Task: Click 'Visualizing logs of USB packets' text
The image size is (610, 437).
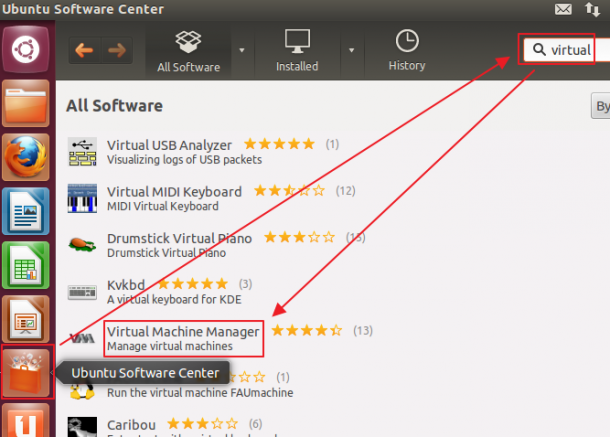Action: coord(184,160)
